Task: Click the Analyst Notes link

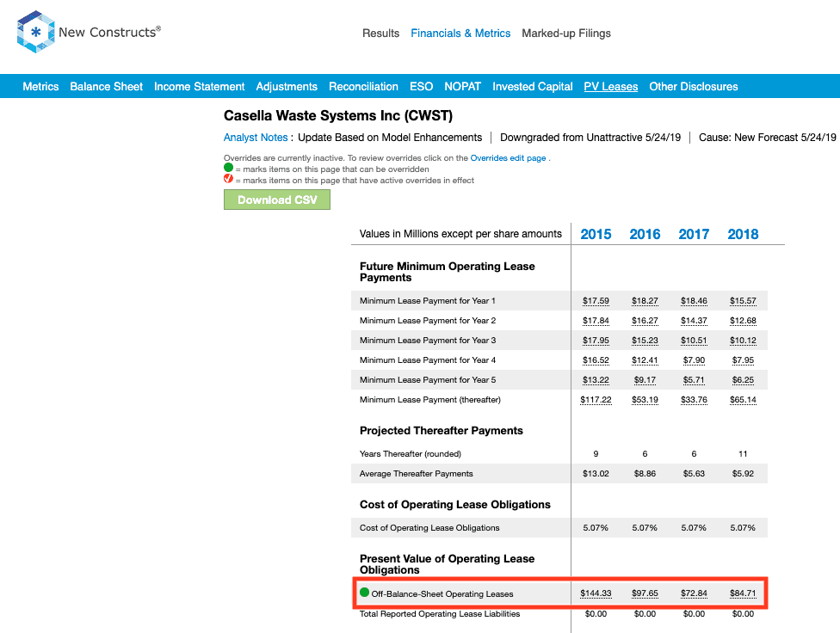Action: tap(256, 137)
